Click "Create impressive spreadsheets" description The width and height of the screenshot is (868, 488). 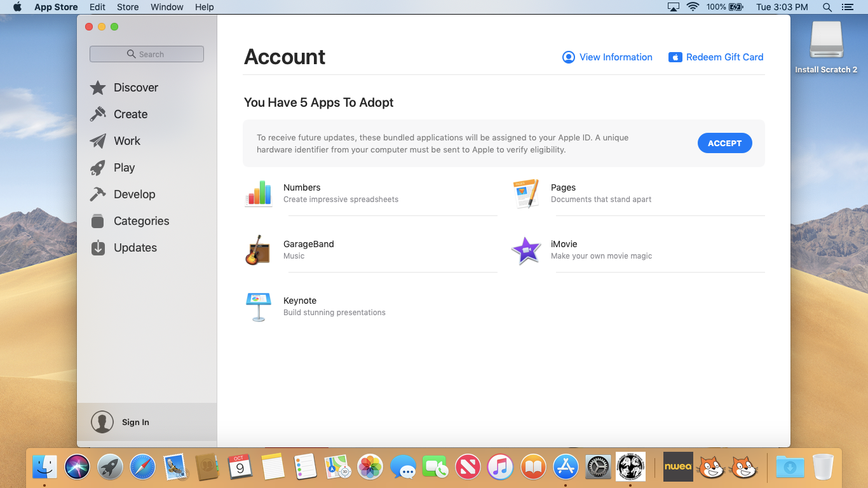tap(341, 200)
